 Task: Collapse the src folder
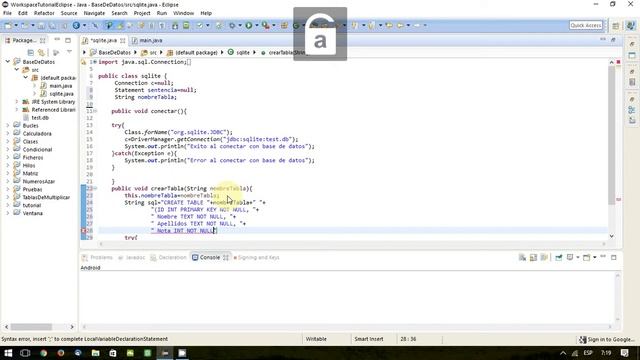point(17,70)
